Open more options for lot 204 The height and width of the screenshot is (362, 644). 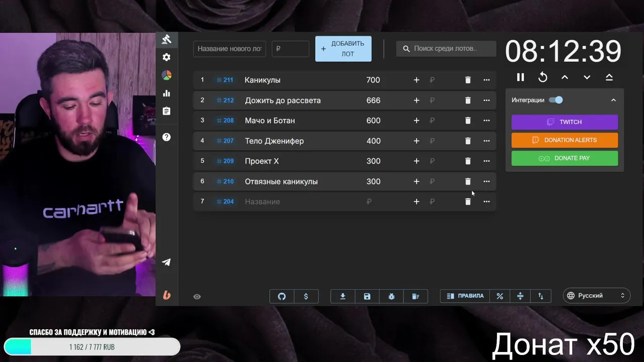coord(487,202)
